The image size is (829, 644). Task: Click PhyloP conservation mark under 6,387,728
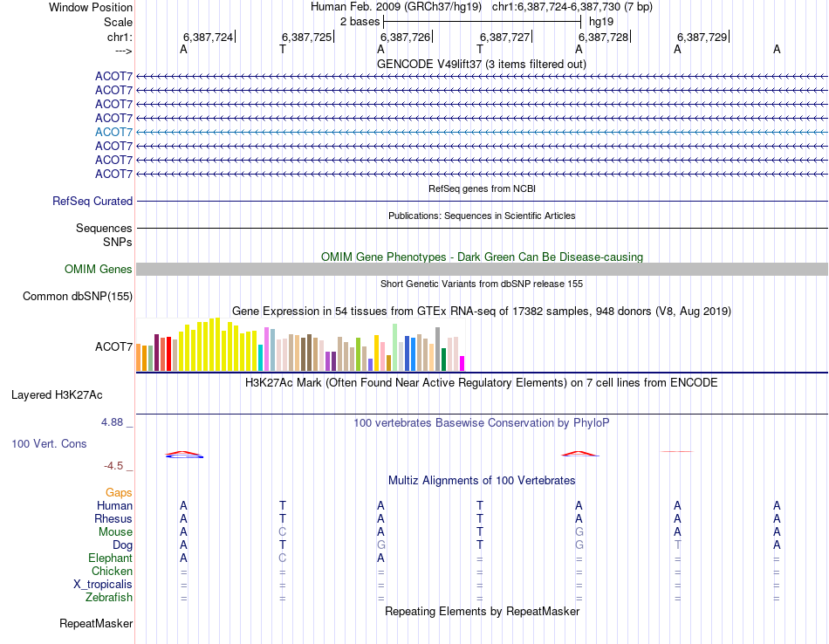click(x=580, y=454)
